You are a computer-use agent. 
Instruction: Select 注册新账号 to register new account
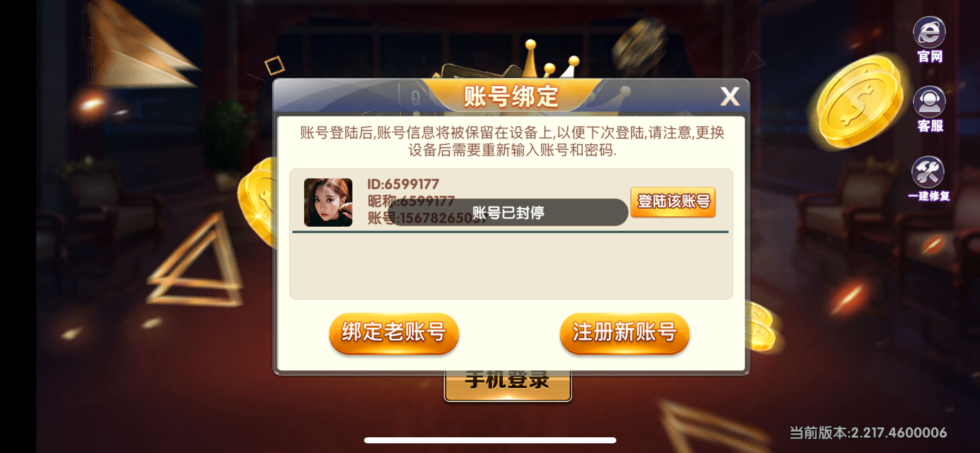(x=624, y=333)
